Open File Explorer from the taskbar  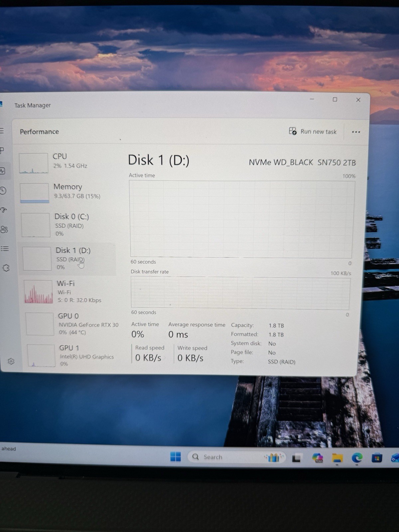click(x=337, y=458)
